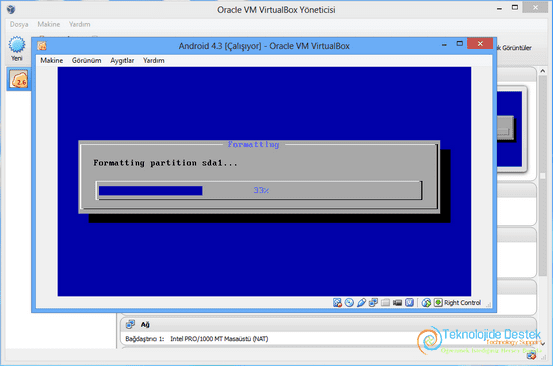The height and width of the screenshot is (366, 553).
Task: Toggle the mouse integration indicator icon
Action: 426,303
